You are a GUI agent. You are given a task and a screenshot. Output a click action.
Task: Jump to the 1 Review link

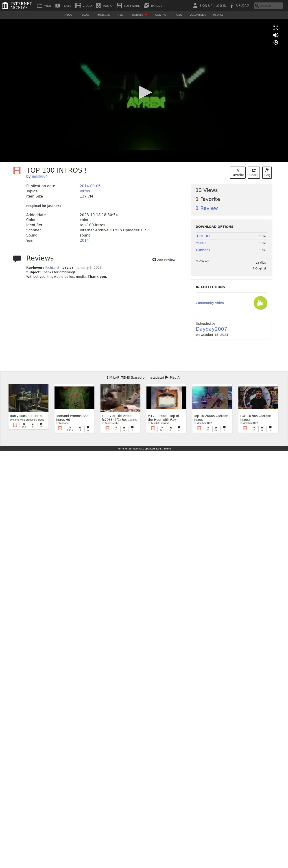[x=207, y=208]
